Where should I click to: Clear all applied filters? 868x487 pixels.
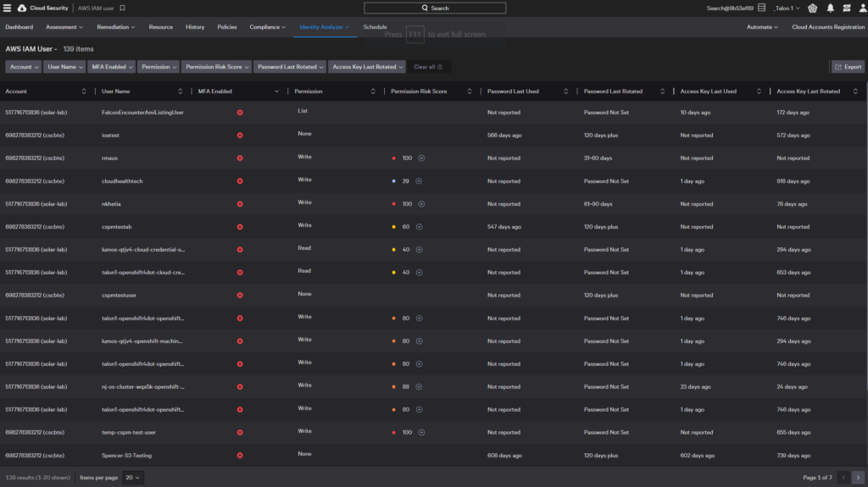tap(428, 67)
